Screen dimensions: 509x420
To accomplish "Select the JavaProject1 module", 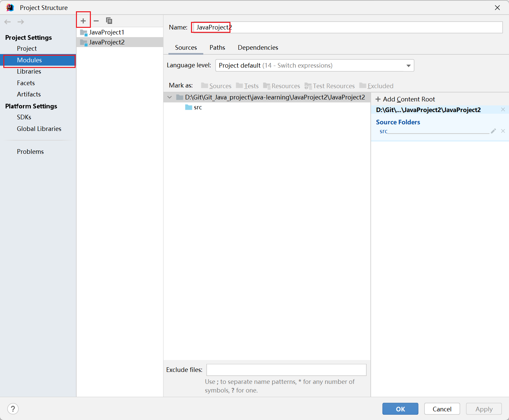I will pyautogui.click(x=120, y=32).
